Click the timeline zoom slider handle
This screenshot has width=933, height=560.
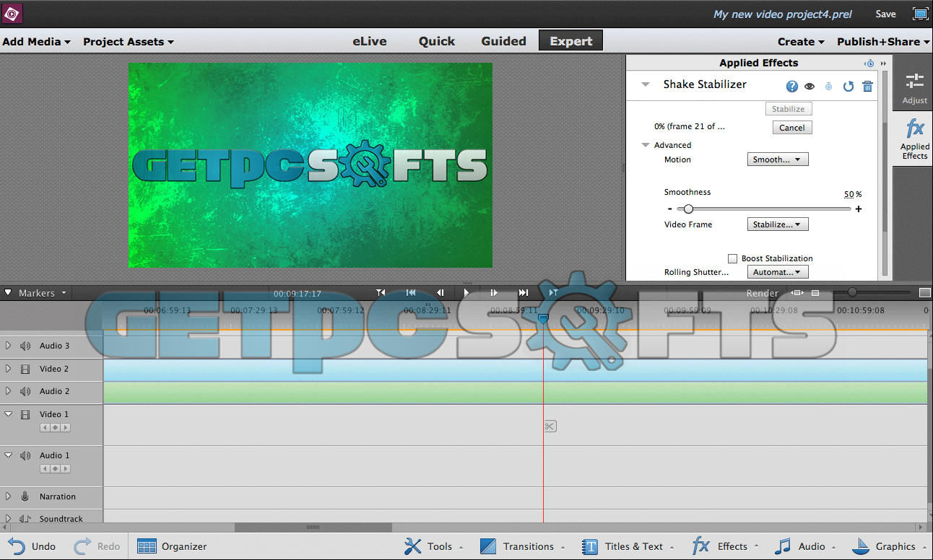point(852,292)
